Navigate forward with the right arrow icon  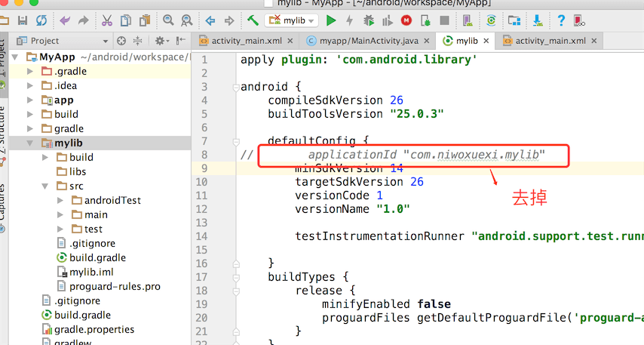(229, 20)
